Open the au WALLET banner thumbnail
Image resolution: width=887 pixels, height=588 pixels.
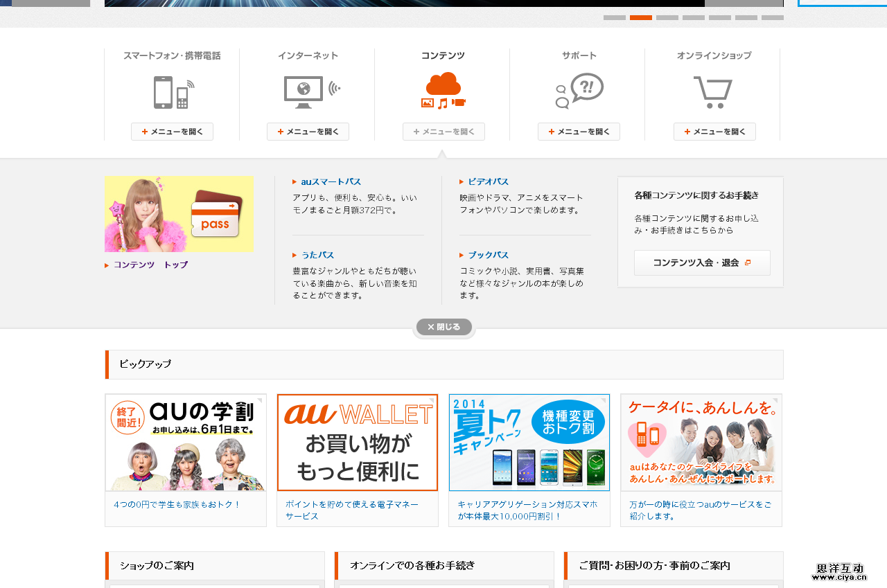pyautogui.click(x=358, y=443)
